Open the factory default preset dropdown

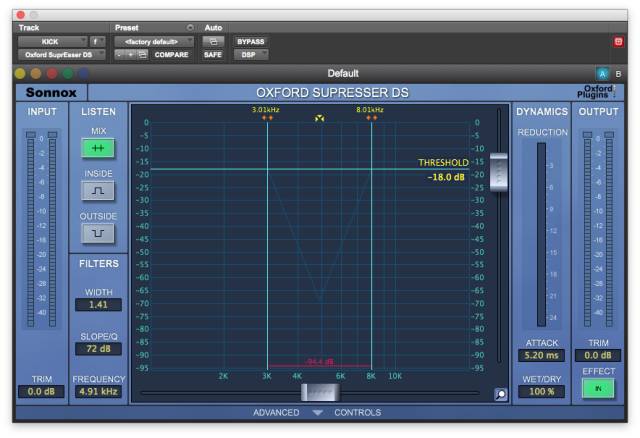click(x=154, y=42)
